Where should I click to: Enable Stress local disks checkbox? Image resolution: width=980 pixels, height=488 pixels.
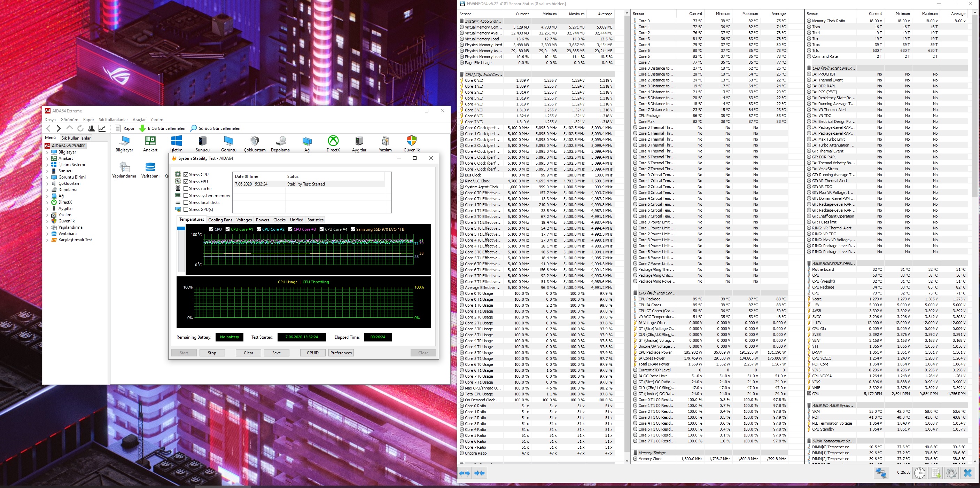(x=186, y=202)
